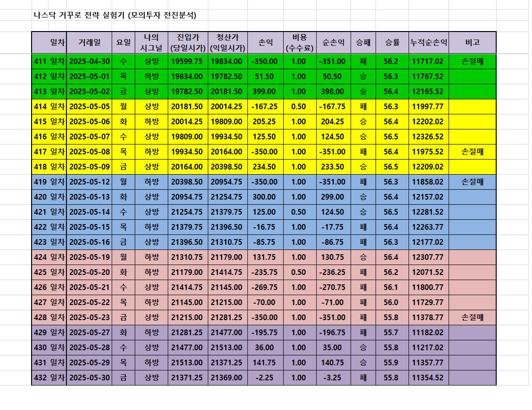Select the '414 일차' cell
This screenshot has height=410, width=532.
(x=49, y=106)
